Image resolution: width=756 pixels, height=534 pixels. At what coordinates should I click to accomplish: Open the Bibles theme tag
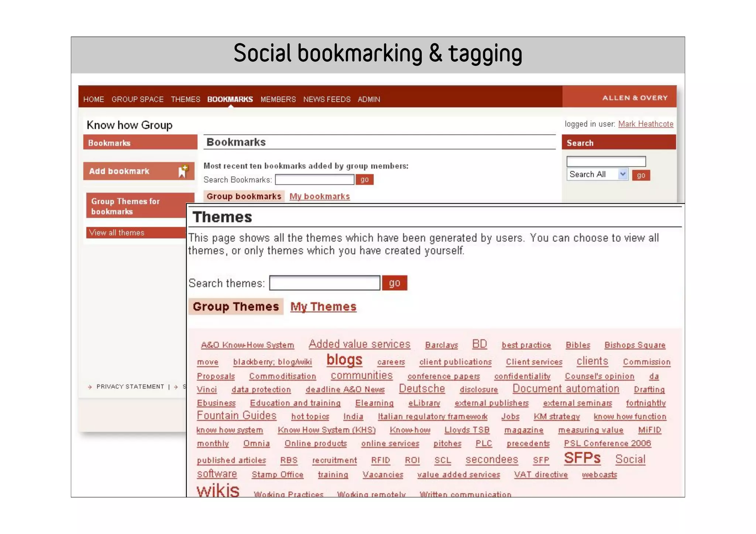click(x=578, y=345)
